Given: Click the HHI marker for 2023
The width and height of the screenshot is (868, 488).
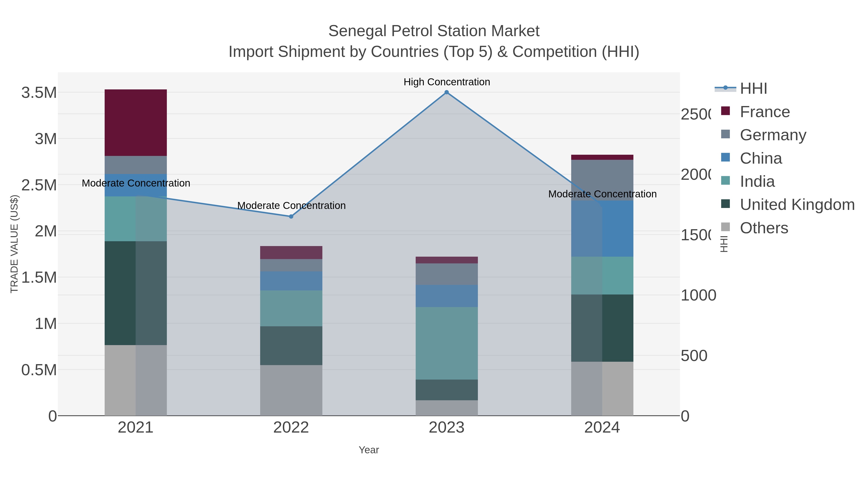Looking at the screenshot, I should [x=447, y=92].
